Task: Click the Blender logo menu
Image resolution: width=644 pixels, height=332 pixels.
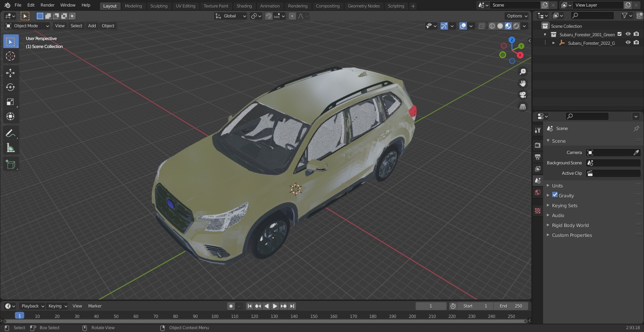Action: coord(7,5)
